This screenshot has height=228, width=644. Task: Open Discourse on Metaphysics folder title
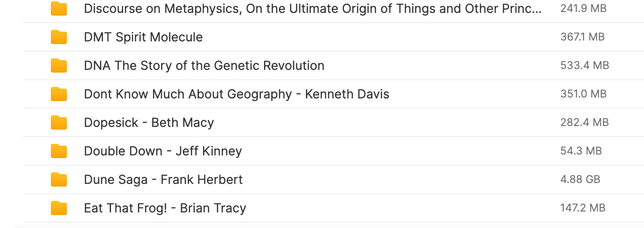pyautogui.click(x=313, y=8)
